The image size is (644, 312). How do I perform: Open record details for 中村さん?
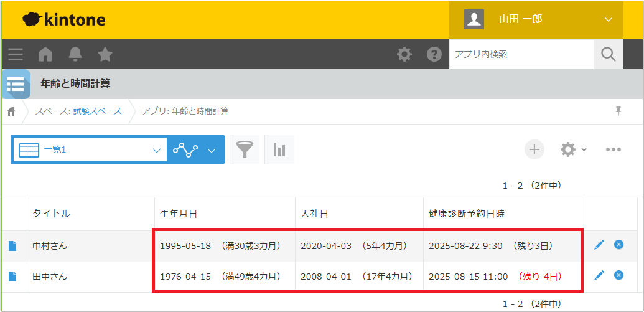[12, 246]
